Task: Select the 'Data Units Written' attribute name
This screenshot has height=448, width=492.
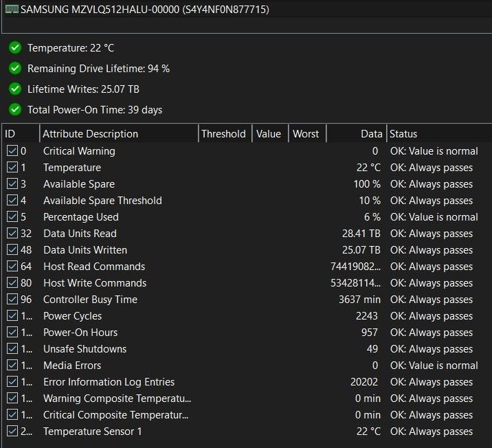Action: click(85, 250)
